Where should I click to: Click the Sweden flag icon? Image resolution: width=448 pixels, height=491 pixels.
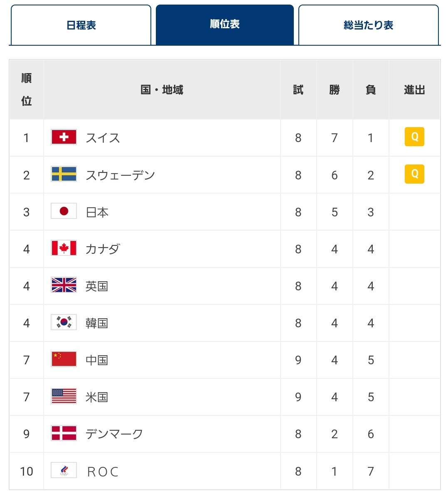click(x=64, y=174)
